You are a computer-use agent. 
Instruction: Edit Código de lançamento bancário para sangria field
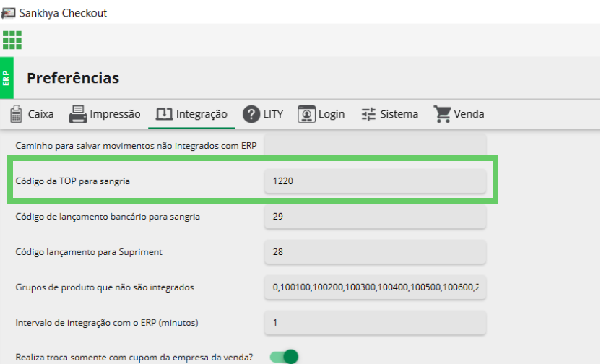click(x=376, y=217)
